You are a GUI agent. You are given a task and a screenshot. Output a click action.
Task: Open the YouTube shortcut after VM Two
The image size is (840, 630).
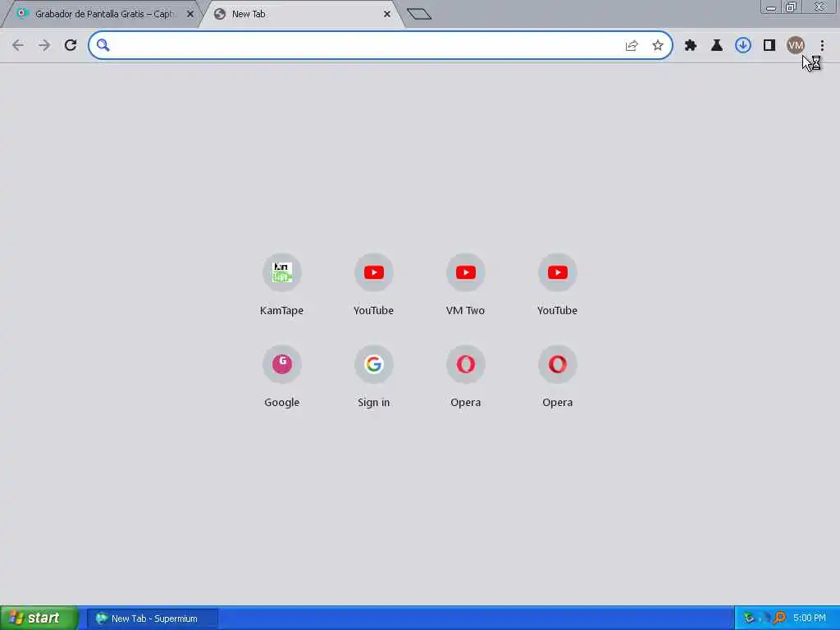point(558,285)
